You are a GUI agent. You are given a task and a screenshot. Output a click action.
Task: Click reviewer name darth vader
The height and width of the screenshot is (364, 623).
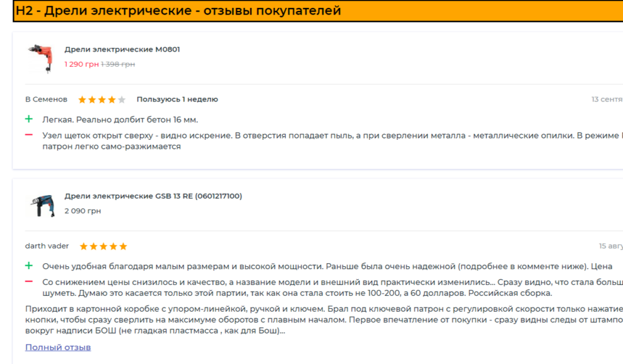tap(47, 246)
